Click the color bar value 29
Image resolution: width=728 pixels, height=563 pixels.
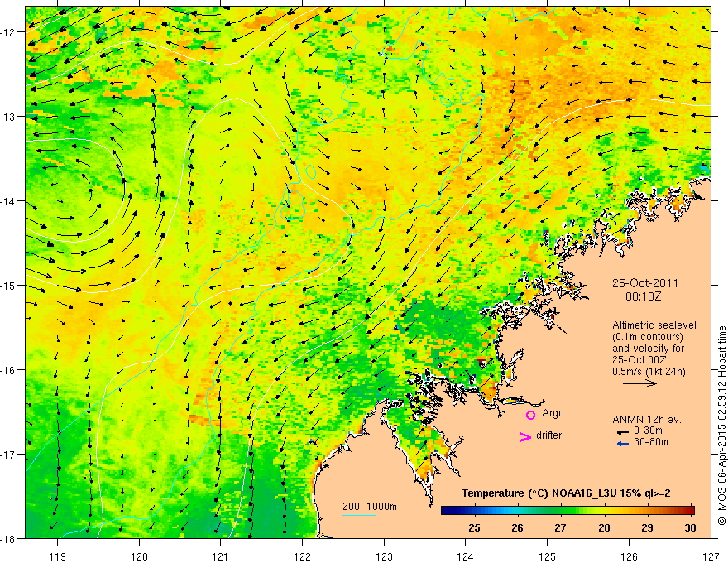pos(647,528)
